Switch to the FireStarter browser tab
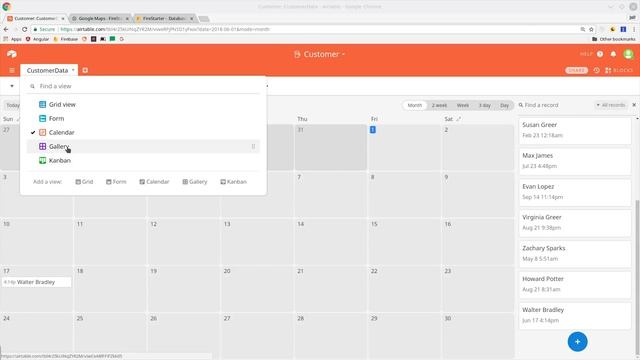The height and width of the screenshot is (360, 640). pos(164,18)
